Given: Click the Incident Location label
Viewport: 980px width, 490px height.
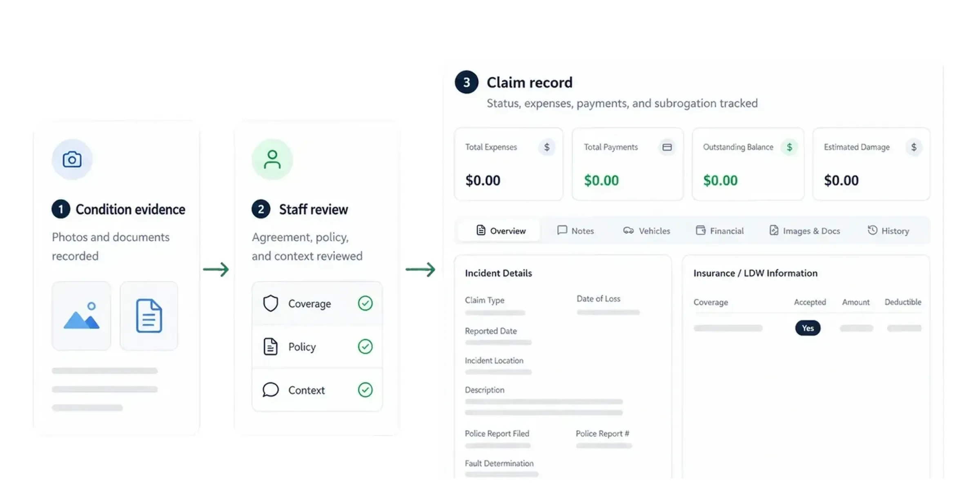Looking at the screenshot, I should (494, 361).
